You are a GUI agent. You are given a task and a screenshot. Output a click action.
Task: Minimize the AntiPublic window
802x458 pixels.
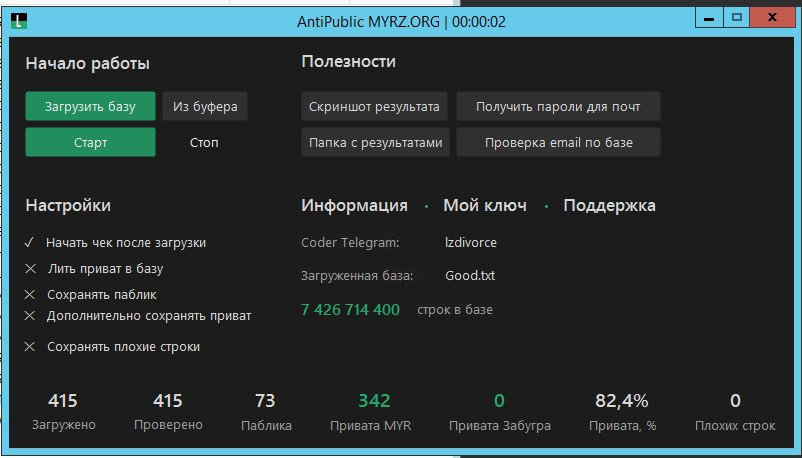coord(709,18)
